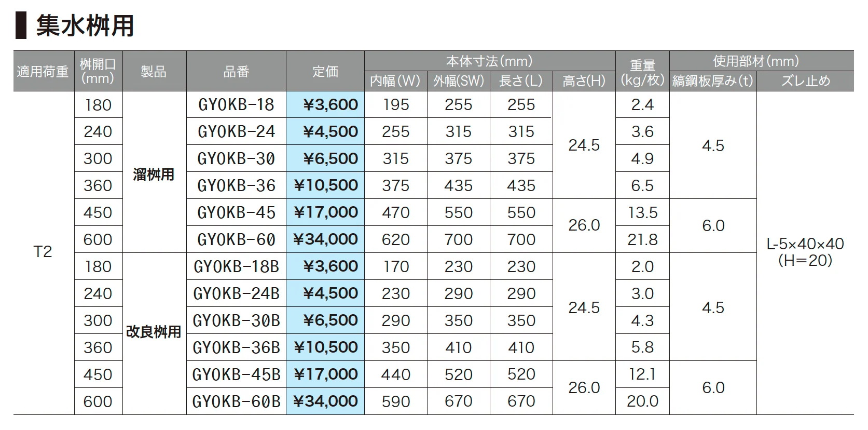Viewport: 868px width, 430px height.
Task: Click product number GYOKB-24
Action: (x=236, y=132)
